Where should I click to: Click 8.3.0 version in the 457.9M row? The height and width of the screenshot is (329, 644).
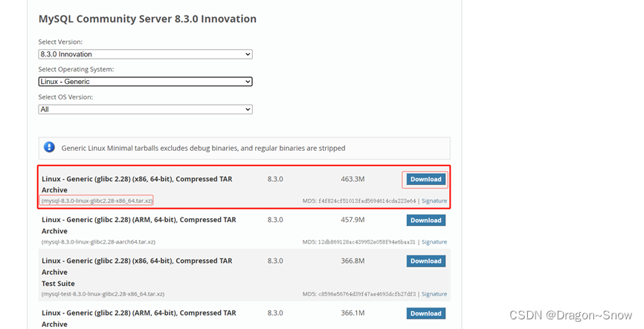(275, 220)
